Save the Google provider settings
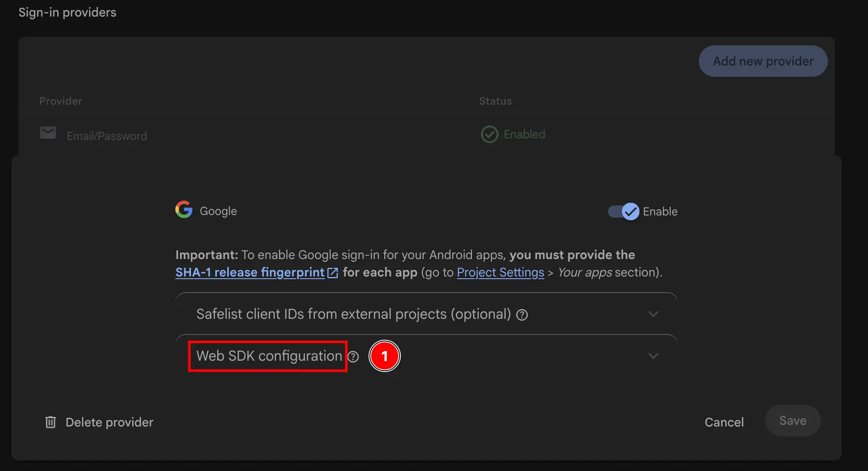This screenshot has width=868, height=471. pos(793,420)
